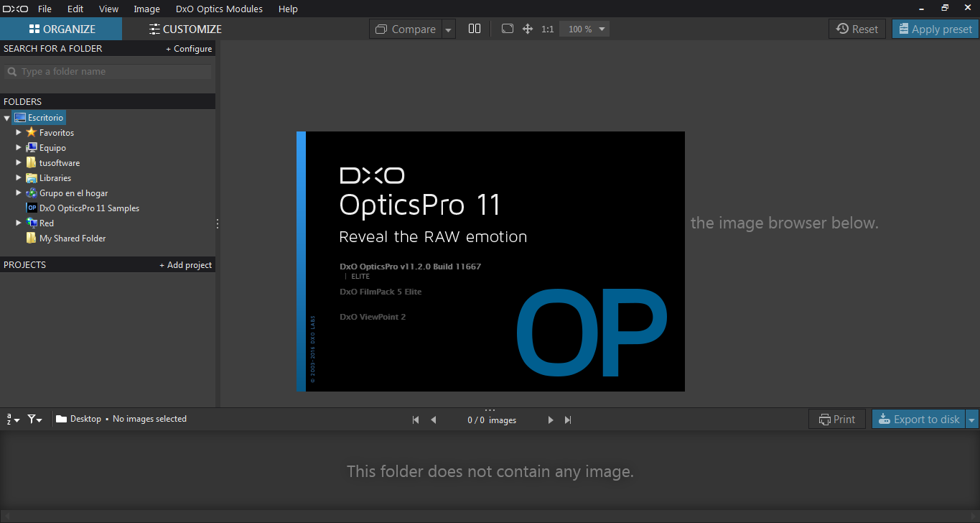Expand the tusoftware folder
Image resolution: width=980 pixels, height=523 pixels.
pyautogui.click(x=19, y=163)
